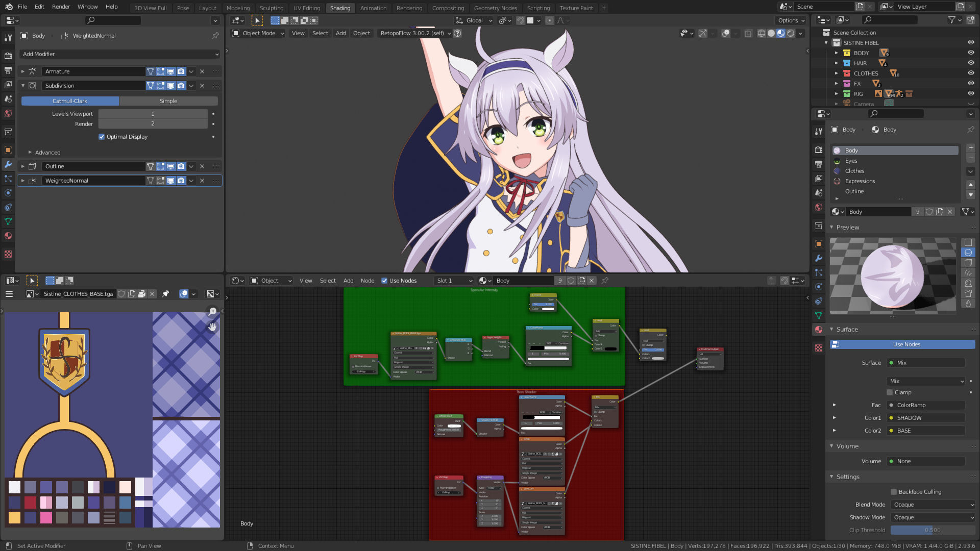
Task: Click Use Nodes button in Surface panel
Action: pyautogui.click(x=902, y=344)
